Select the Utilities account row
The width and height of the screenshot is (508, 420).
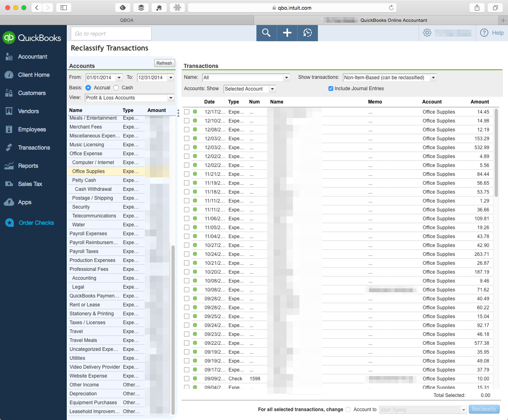119,358
